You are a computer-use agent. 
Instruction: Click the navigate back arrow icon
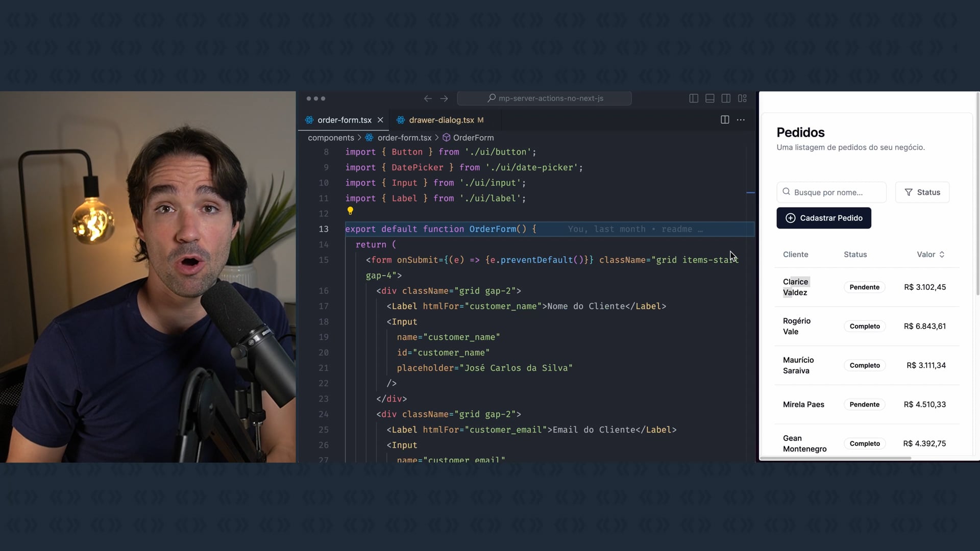tap(428, 98)
